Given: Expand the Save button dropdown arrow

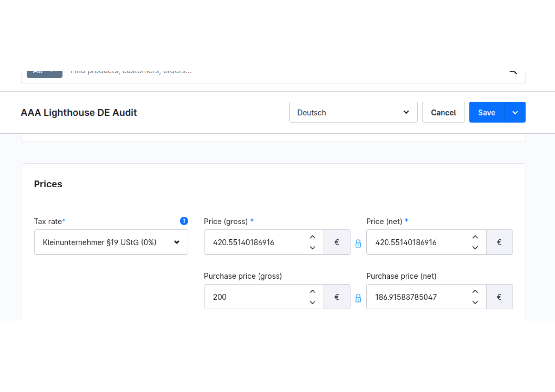Looking at the screenshot, I should pos(515,112).
